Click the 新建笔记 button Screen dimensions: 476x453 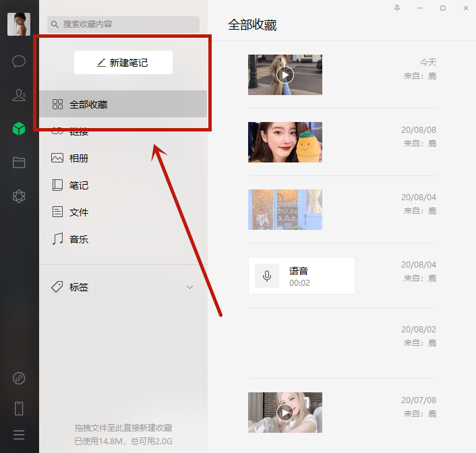click(123, 62)
